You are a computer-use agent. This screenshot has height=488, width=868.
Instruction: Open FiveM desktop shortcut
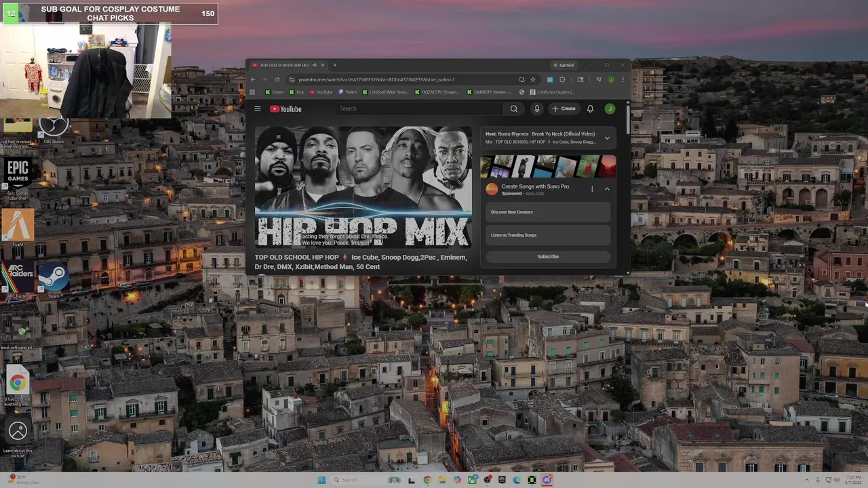[18, 229]
